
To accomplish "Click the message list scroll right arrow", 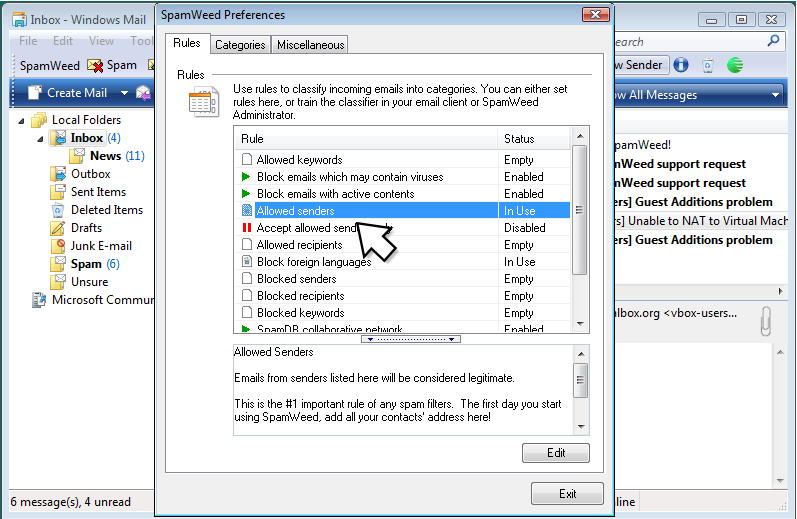I will 781,291.
